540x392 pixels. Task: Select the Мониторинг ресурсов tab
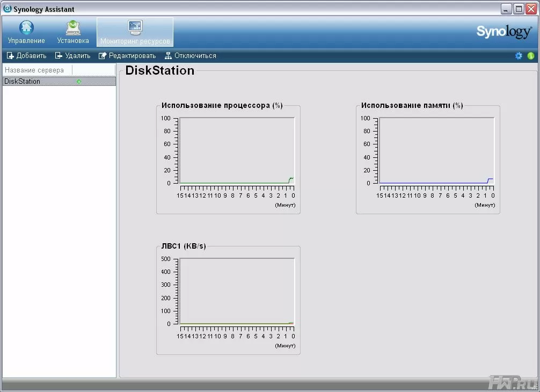point(135,32)
